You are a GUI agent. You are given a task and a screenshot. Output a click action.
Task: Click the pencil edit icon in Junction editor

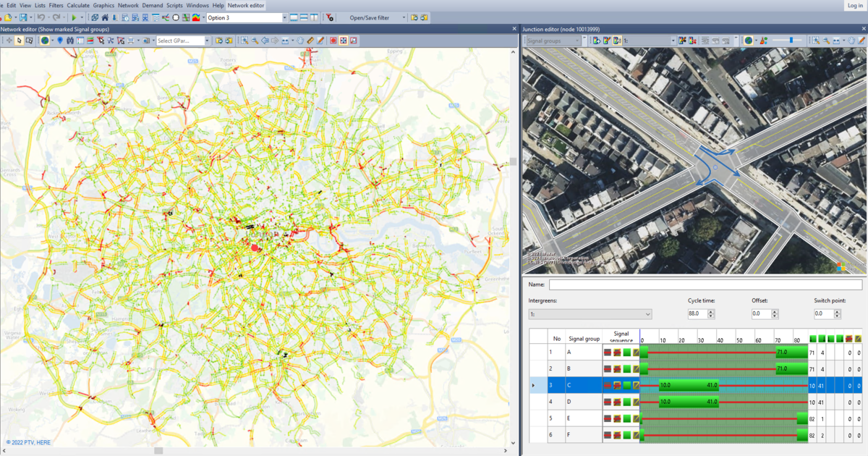click(861, 41)
